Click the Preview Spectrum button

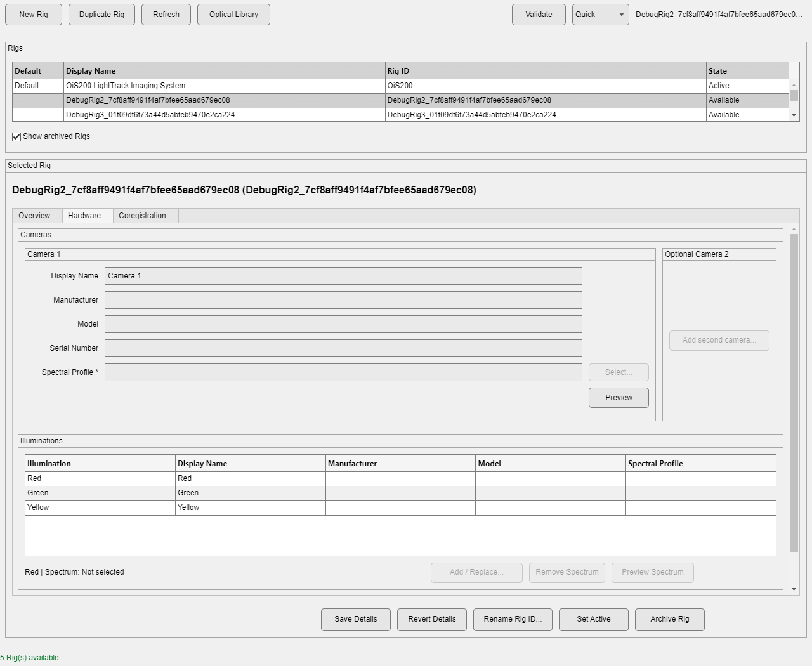(653, 572)
